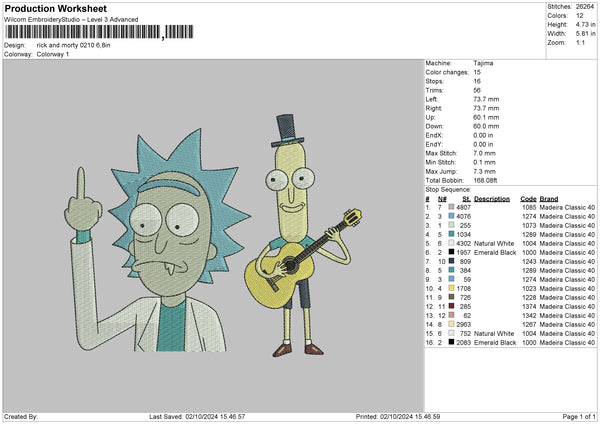Click the salmon swatch in the 62 row
The height and width of the screenshot is (424, 600).
coord(452,315)
